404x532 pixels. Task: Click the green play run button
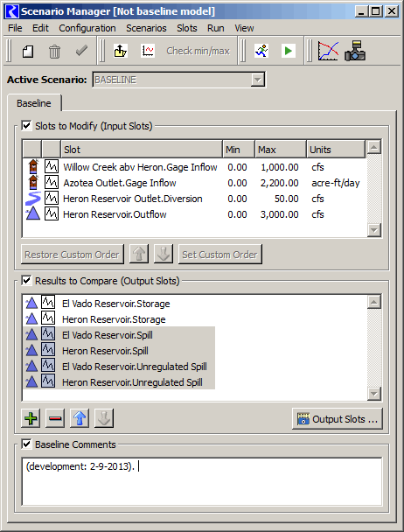pos(289,52)
